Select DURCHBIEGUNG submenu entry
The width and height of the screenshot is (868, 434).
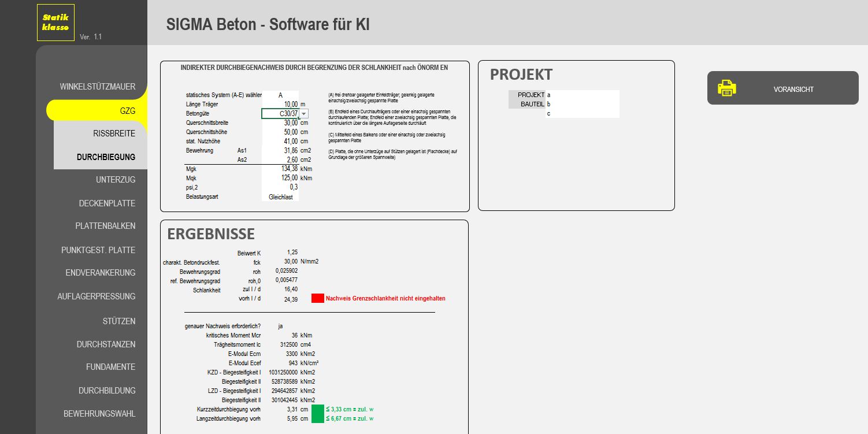click(106, 157)
